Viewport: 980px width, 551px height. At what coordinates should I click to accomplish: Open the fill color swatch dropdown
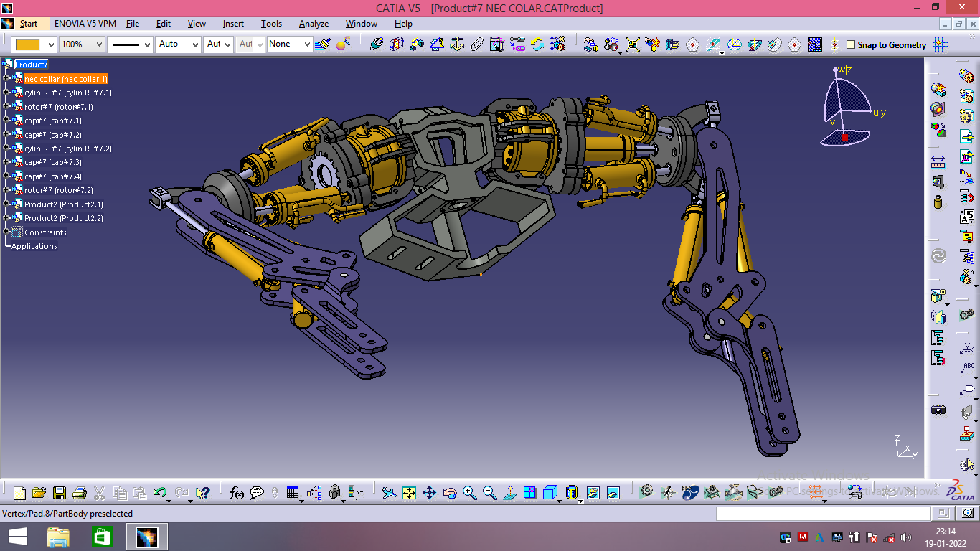tap(50, 44)
